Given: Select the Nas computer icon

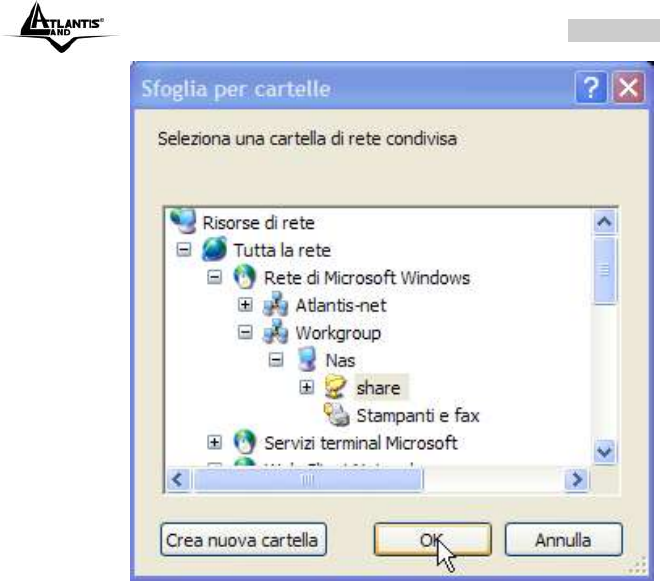Looking at the screenshot, I should point(306,359).
